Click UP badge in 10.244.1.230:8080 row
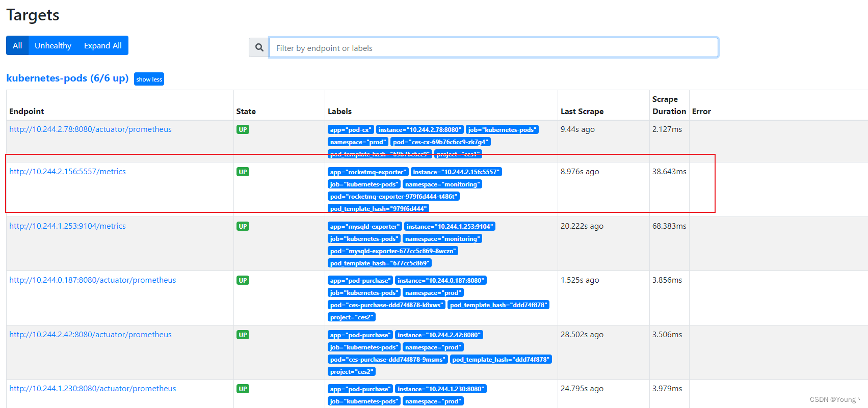 (x=243, y=389)
